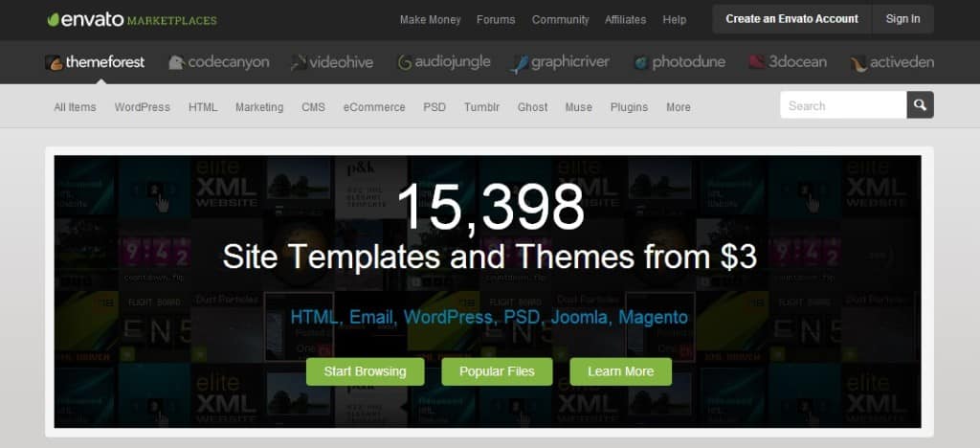Click the Envato leaf logo
Image resolution: width=980 pixels, height=448 pixels.
[x=54, y=20]
